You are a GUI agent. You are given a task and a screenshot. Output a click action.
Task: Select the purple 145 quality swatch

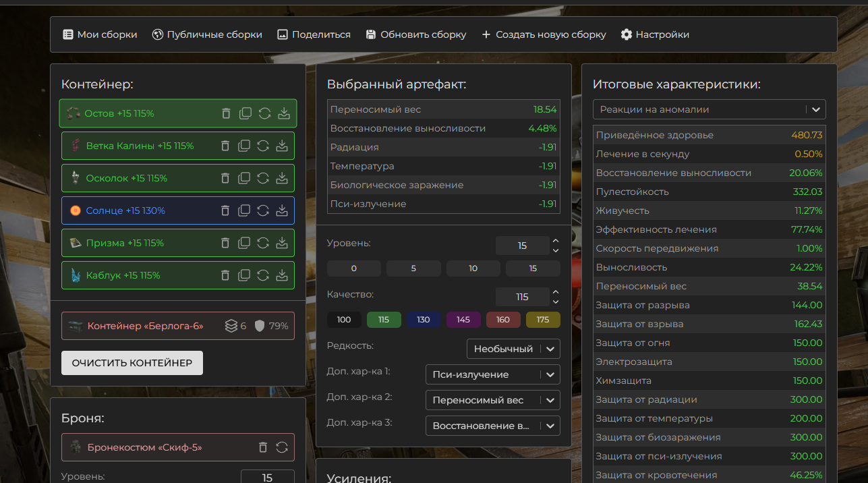click(463, 320)
